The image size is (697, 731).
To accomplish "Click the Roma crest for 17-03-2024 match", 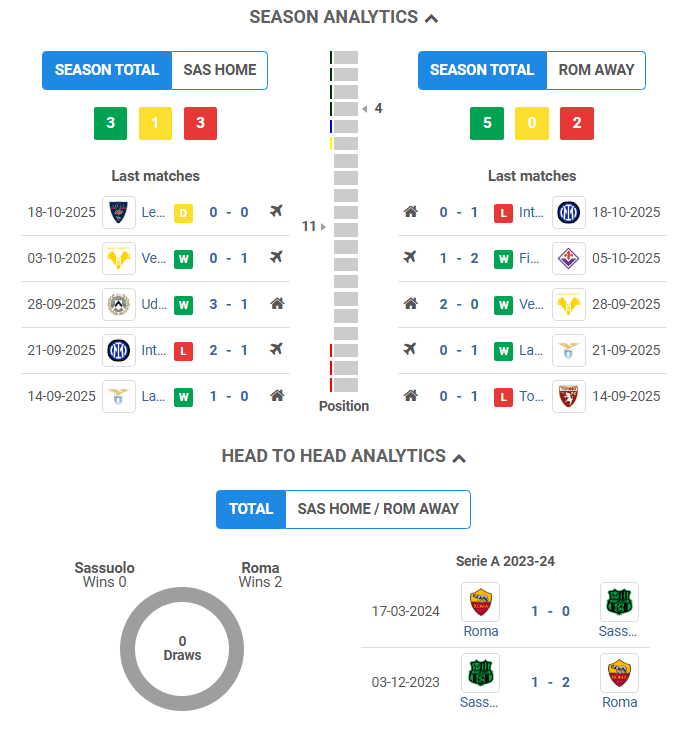I will tap(481, 603).
